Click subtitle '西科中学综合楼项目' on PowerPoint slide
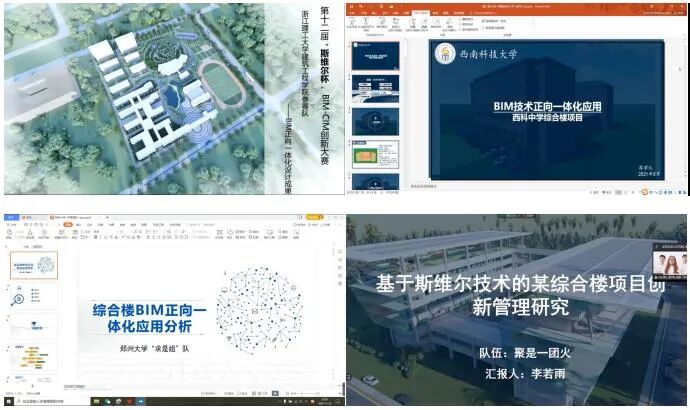This screenshot has height=410, width=690. (547, 118)
